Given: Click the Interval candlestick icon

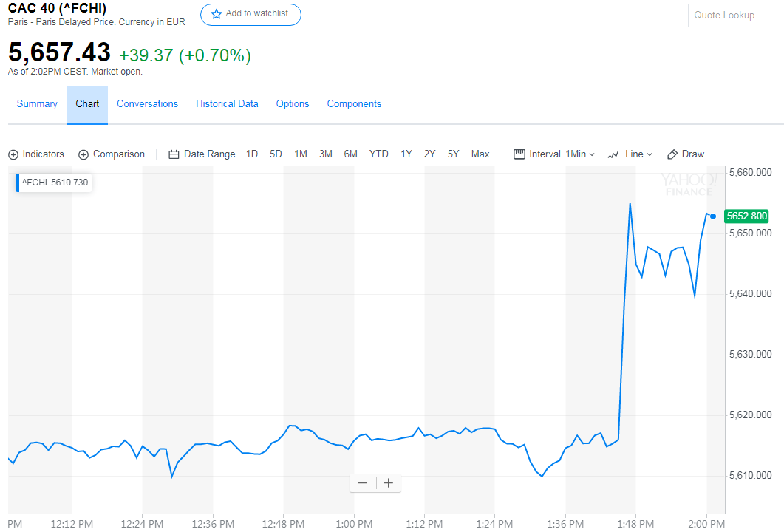Looking at the screenshot, I should 519,154.
